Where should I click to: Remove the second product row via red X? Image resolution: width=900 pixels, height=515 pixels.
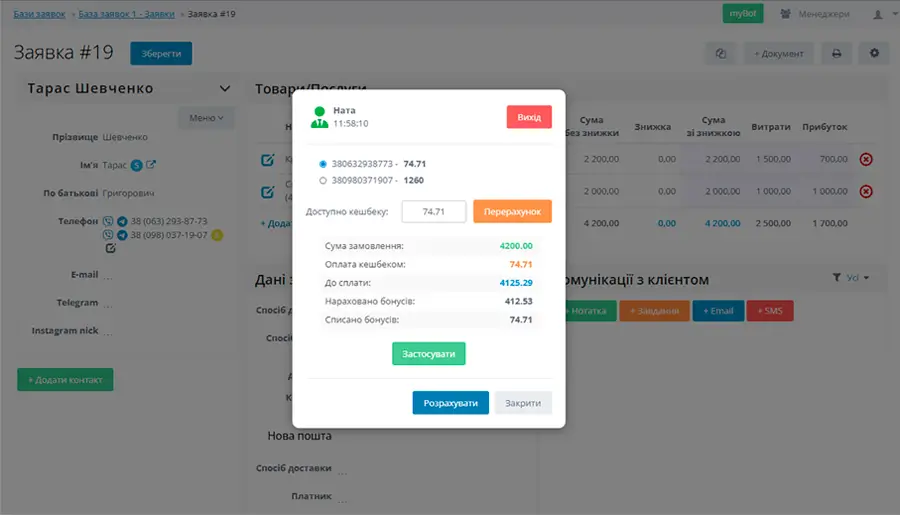click(866, 191)
